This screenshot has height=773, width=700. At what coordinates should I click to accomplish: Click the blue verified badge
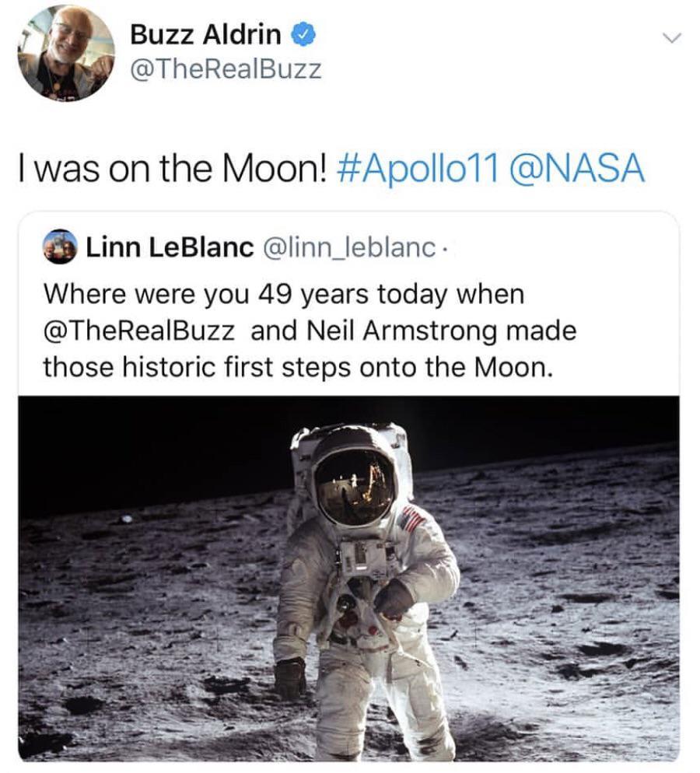click(302, 34)
